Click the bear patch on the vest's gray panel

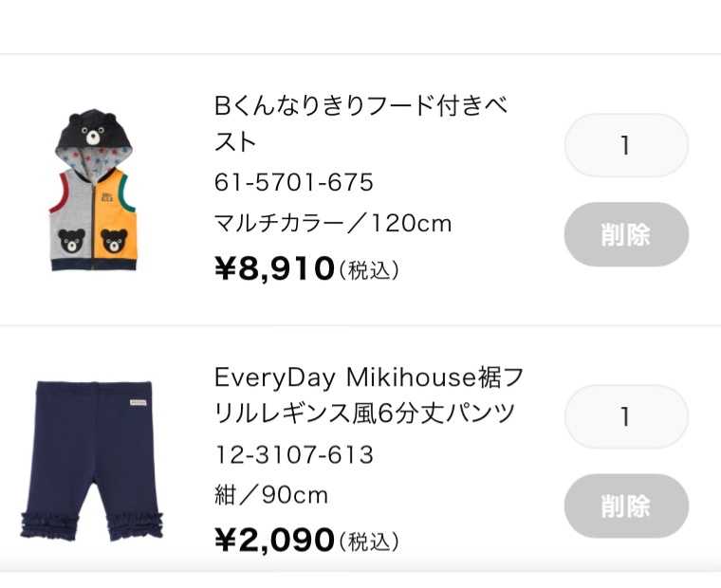pyautogui.click(x=72, y=242)
